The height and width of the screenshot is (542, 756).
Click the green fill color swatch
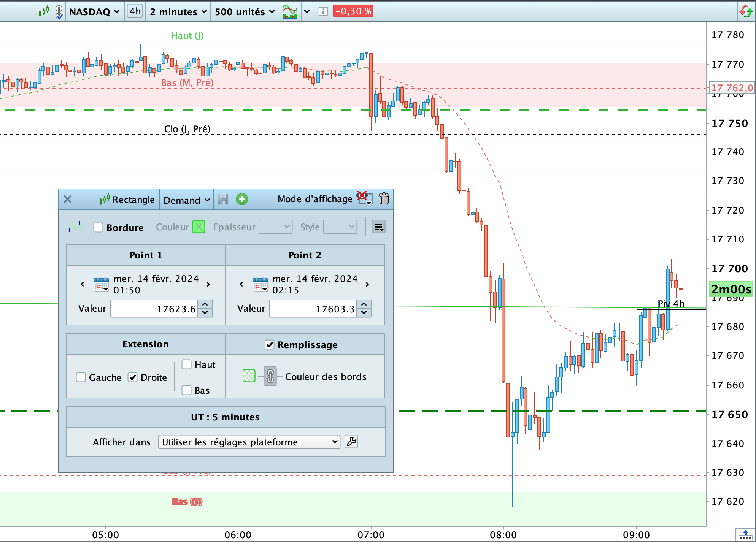(x=249, y=376)
